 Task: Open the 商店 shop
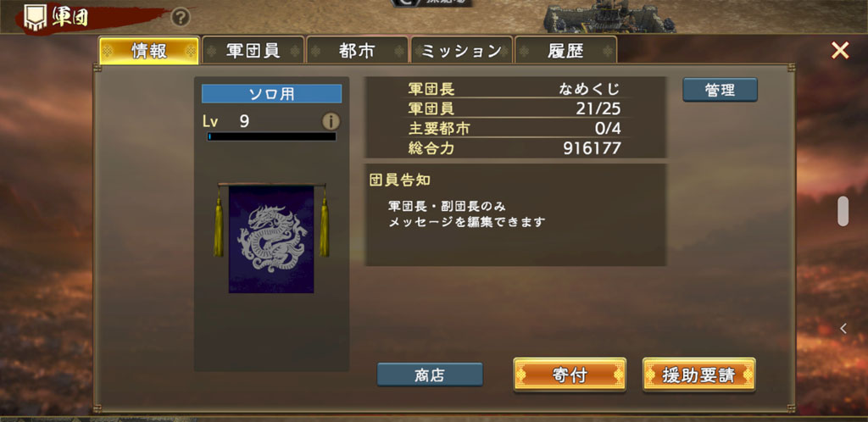[430, 375]
